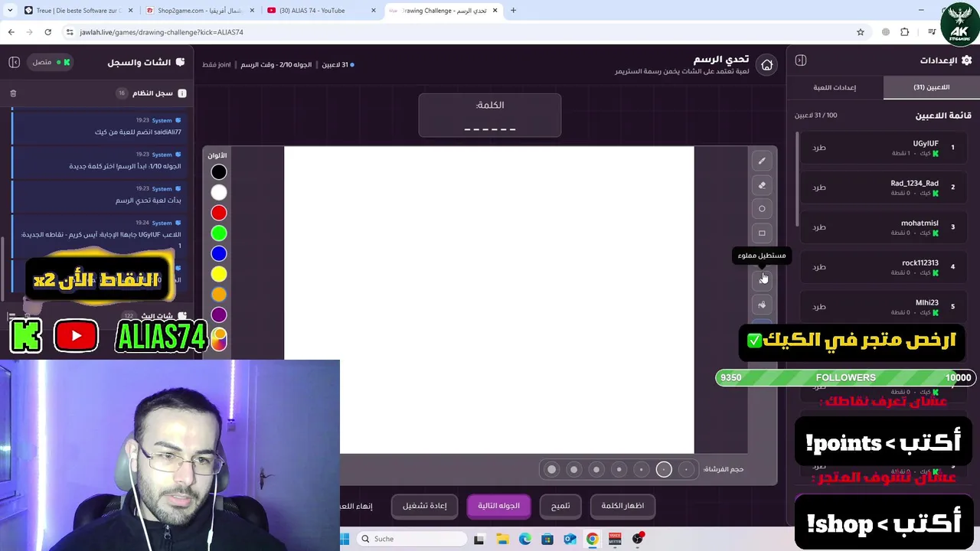The height and width of the screenshot is (551, 980).
Task: Open a new browser tab
Action: [513, 11]
